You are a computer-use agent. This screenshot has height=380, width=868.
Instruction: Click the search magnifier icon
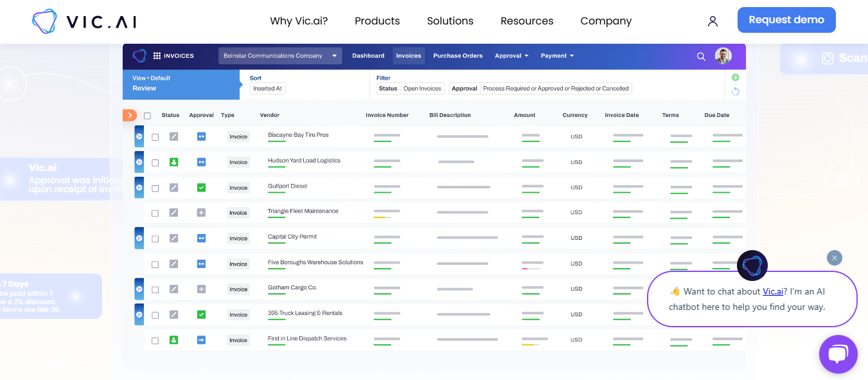(701, 57)
